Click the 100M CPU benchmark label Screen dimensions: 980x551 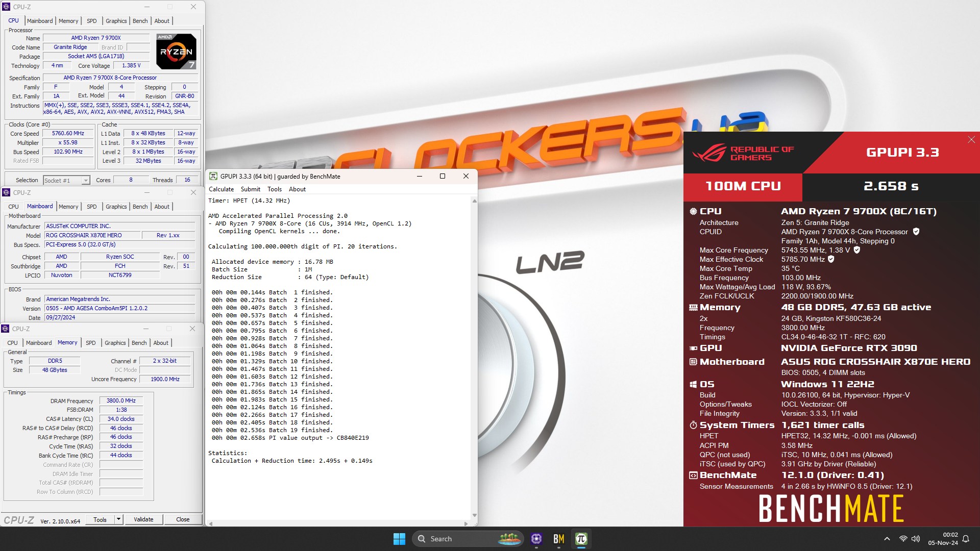743,186
